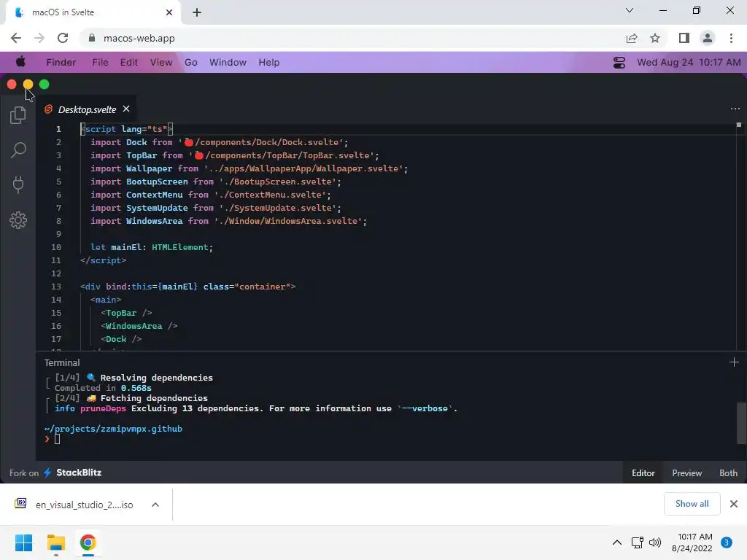The width and height of the screenshot is (747, 560).
Task: Expand the en_visual_studio iso download options
Action: [x=155, y=505]
